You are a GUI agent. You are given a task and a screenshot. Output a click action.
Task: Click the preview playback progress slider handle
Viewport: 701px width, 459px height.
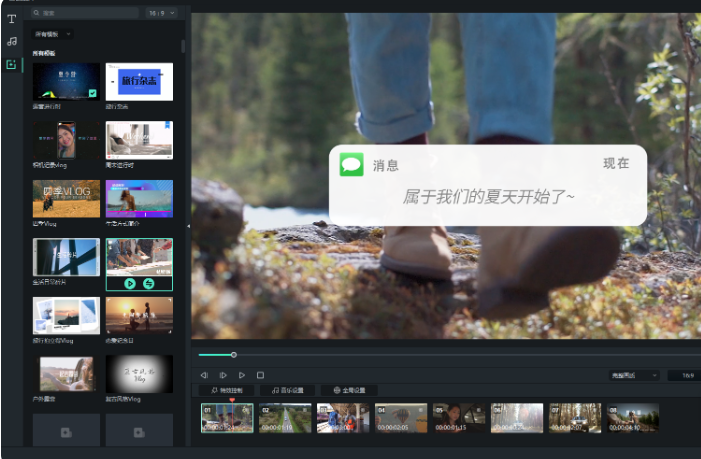coord(234,355)
